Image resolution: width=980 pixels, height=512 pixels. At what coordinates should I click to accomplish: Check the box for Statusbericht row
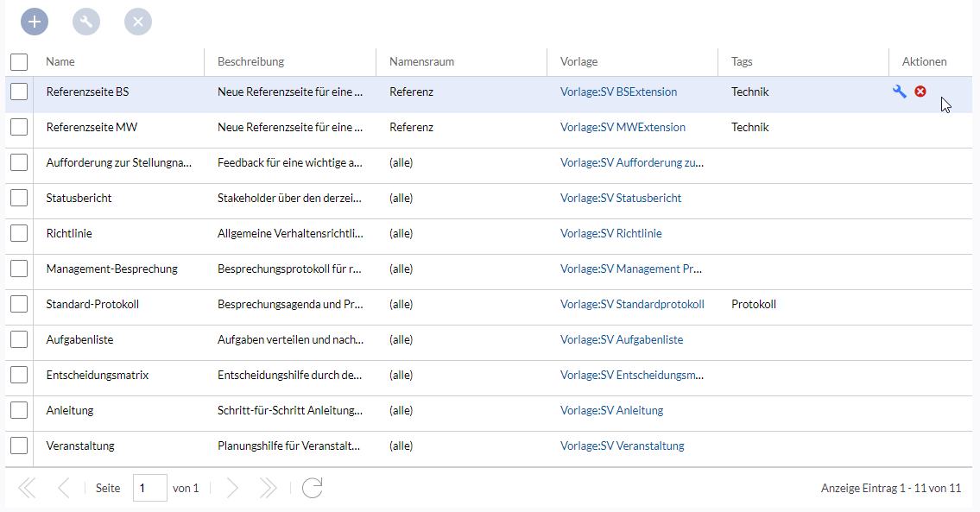[19, 198]
